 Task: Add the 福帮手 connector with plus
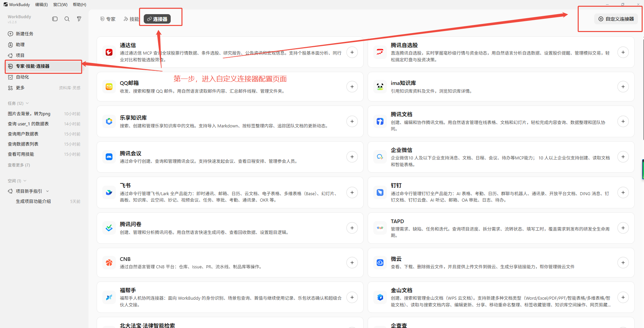point(352,297)
